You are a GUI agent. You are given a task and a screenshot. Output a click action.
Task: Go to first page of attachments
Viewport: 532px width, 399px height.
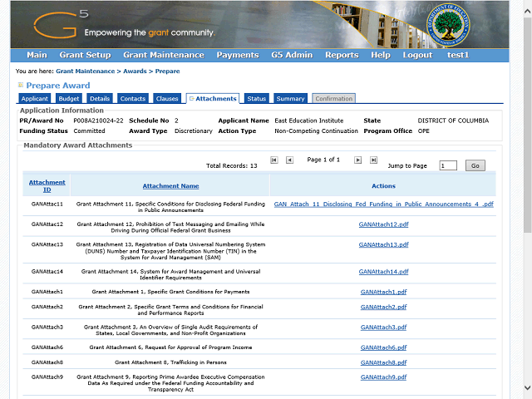tap(274, 160)
